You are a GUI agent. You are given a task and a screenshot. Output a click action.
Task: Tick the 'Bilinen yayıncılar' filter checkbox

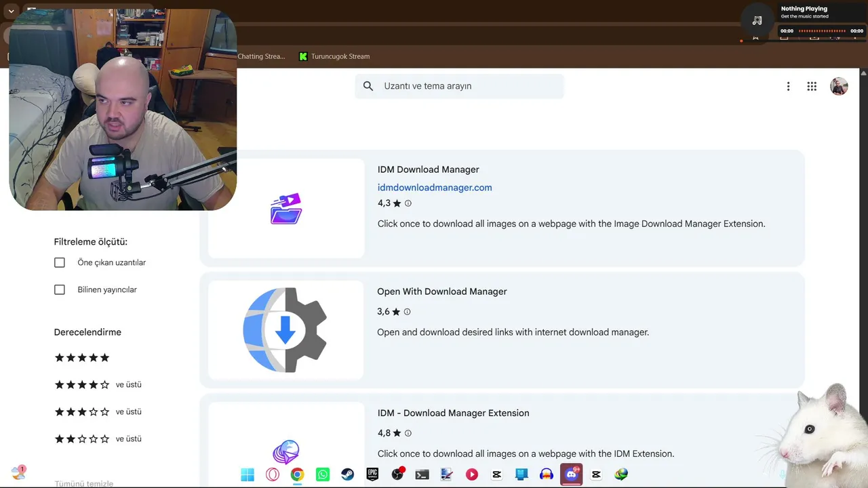coord(60,289)
